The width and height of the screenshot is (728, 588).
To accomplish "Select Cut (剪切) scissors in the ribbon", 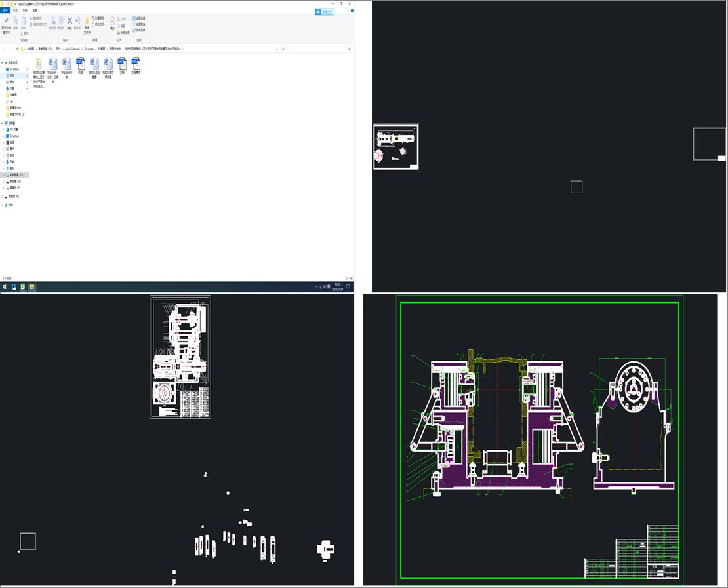I will pyautogui.click(x=25, y=33).
